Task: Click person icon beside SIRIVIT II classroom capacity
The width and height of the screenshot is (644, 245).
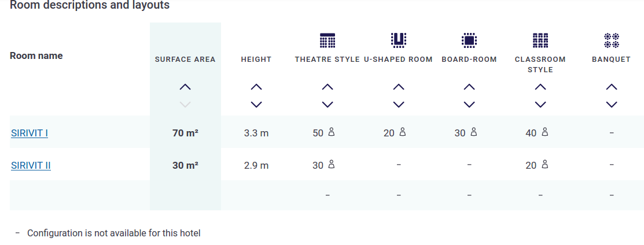Action: 544,165
